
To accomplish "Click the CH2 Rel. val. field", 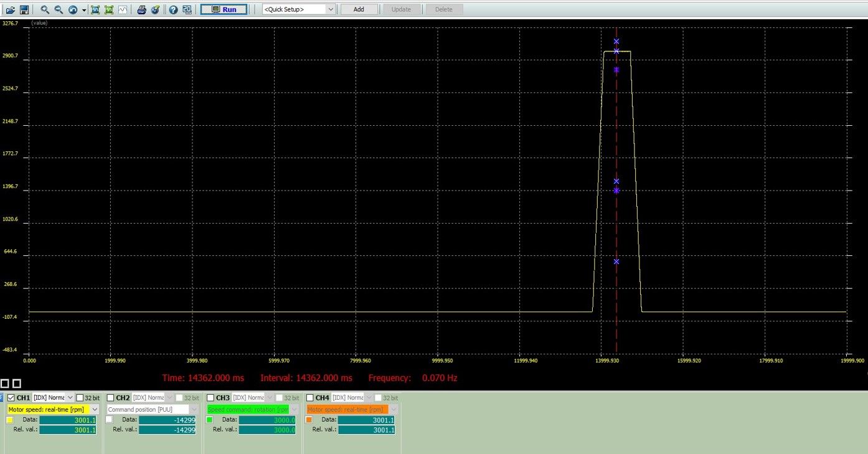I will click(x=167, y=430).
